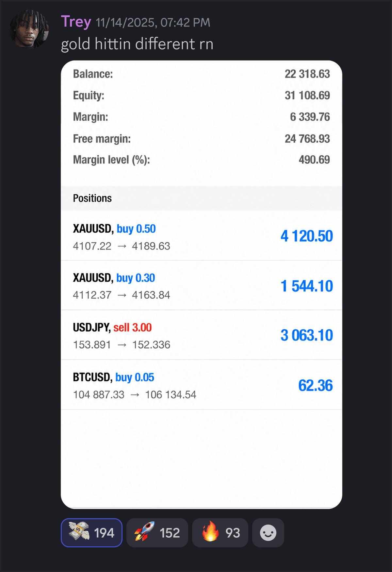Add a rocket reaction
Screen dimensions: 392x572
coord(157,532)
